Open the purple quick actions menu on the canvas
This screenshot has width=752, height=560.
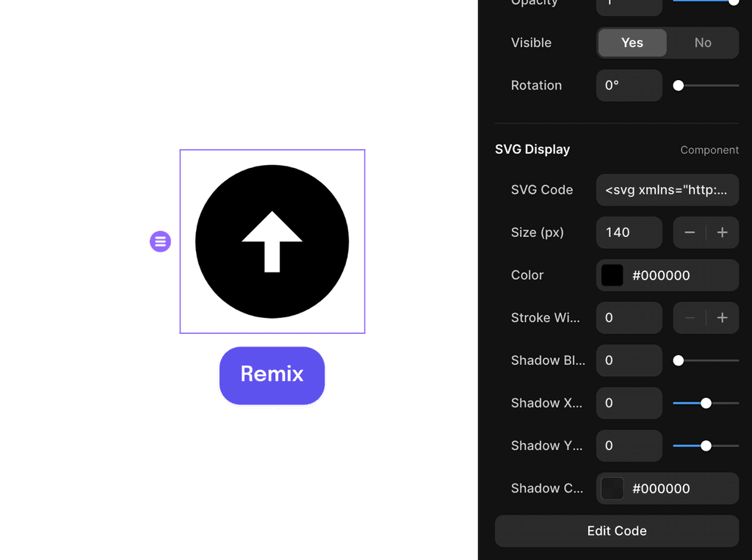pyautogui.click(x=160, y=241)
